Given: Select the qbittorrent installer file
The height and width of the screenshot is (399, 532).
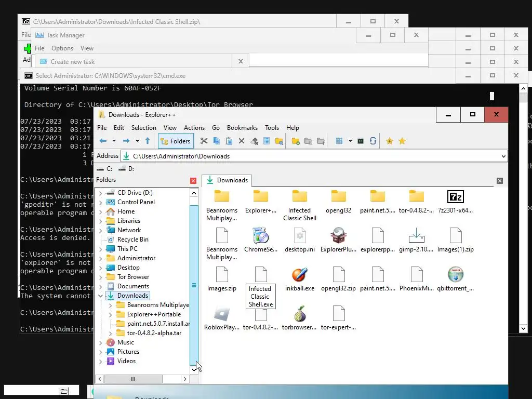Looking at the screenshot, I should [x=455, y=279].
